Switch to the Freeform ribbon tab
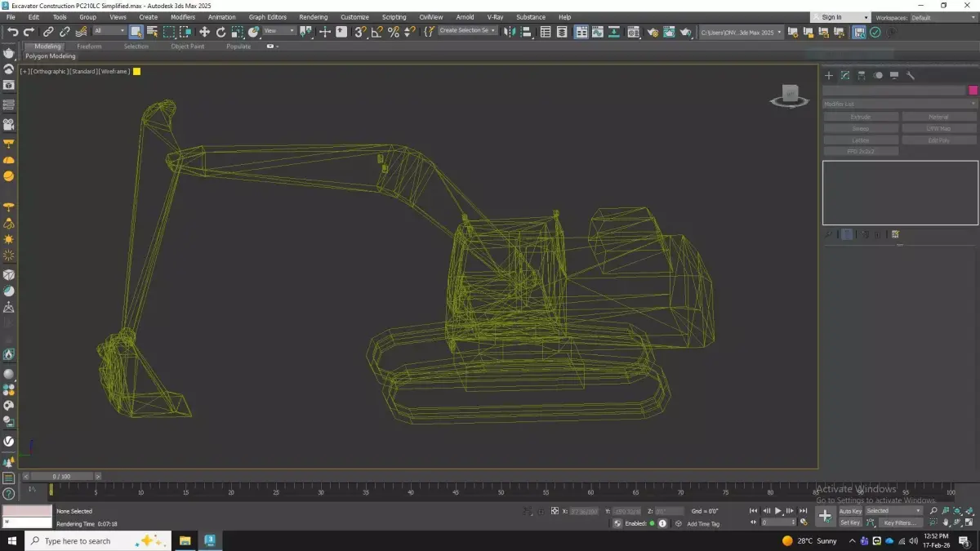Viewport: 980px width, 551px height. point(89,47)
